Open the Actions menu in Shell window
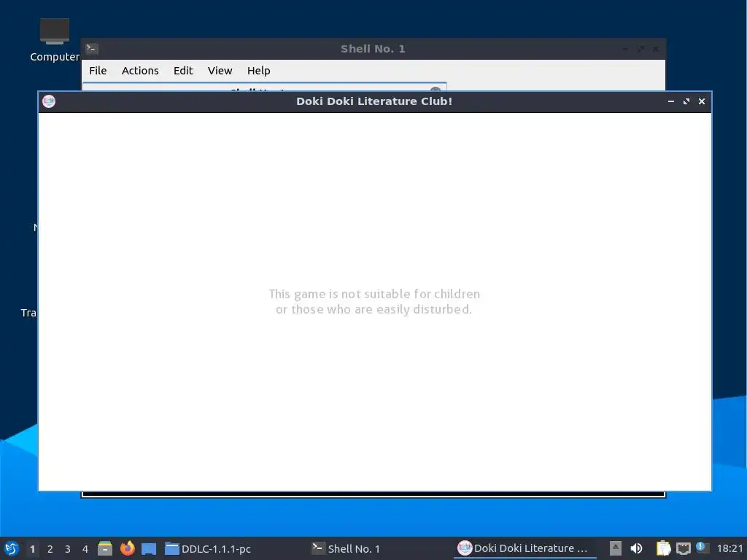747x560 pixels. (x=140, y=71)
